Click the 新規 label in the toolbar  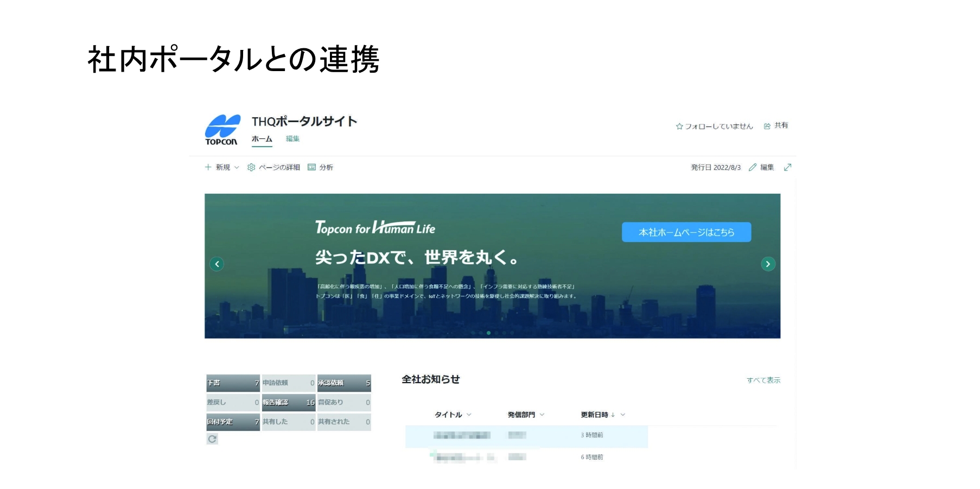tap(223, 167)
